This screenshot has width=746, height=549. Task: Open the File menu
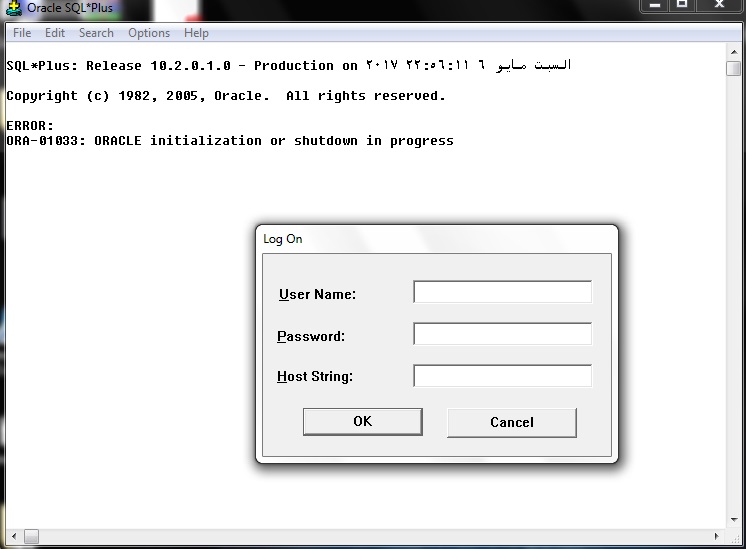[x=22, y=33]
